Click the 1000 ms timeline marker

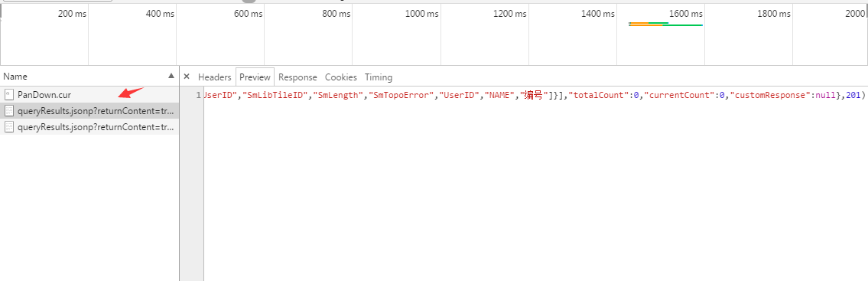coord(422,14)
